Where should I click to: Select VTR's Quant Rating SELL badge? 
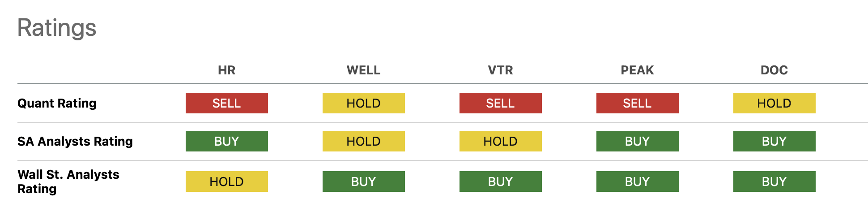point(500,103)
